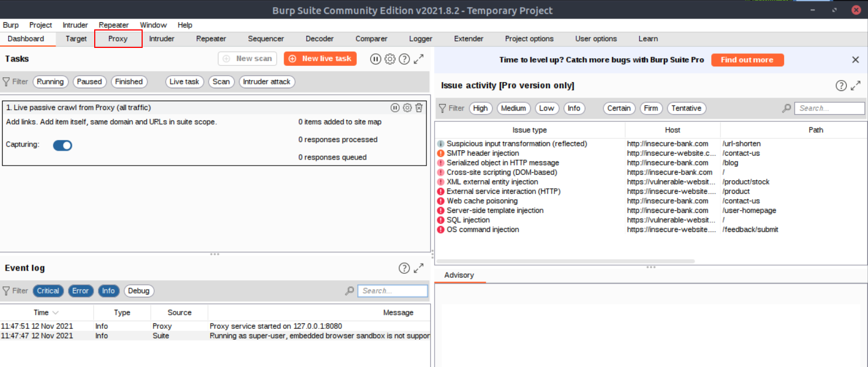Image resolution: width=868 pixels, height=367 pixels.
Task: Sort issues by the Issue type column header
Action: [x=530, y=130]
